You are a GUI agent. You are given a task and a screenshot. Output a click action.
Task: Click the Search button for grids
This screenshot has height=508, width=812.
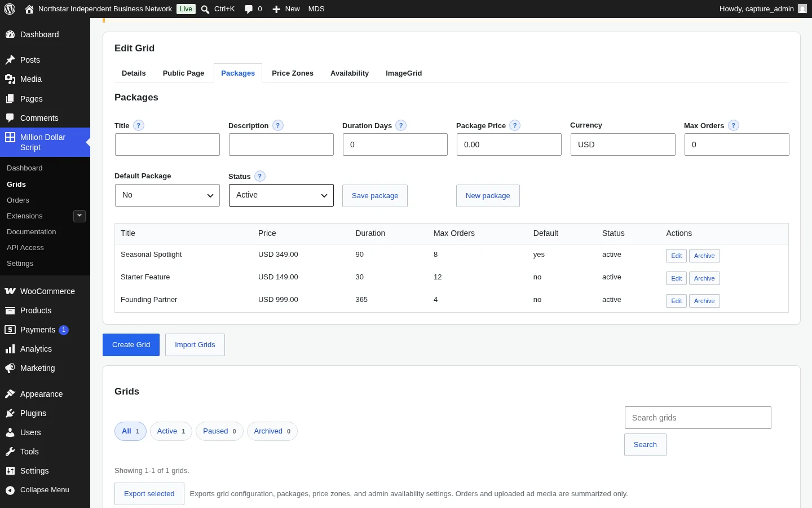click(645, 445)
